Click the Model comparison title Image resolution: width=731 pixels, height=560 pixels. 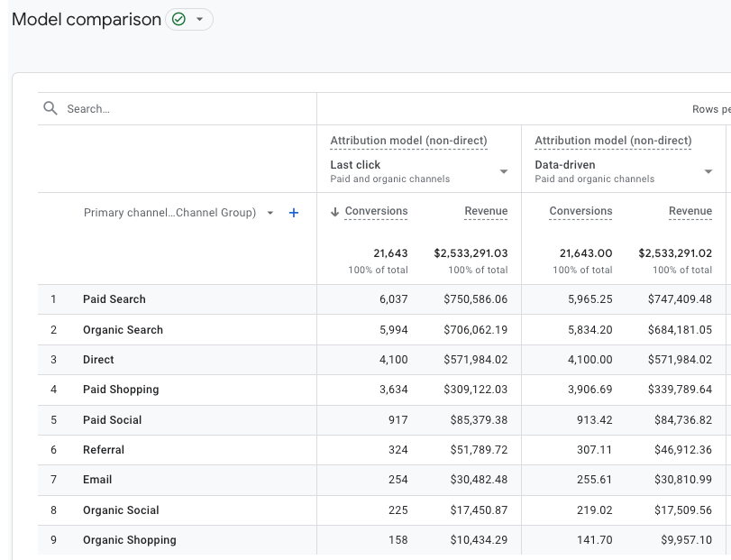[87, 20]
